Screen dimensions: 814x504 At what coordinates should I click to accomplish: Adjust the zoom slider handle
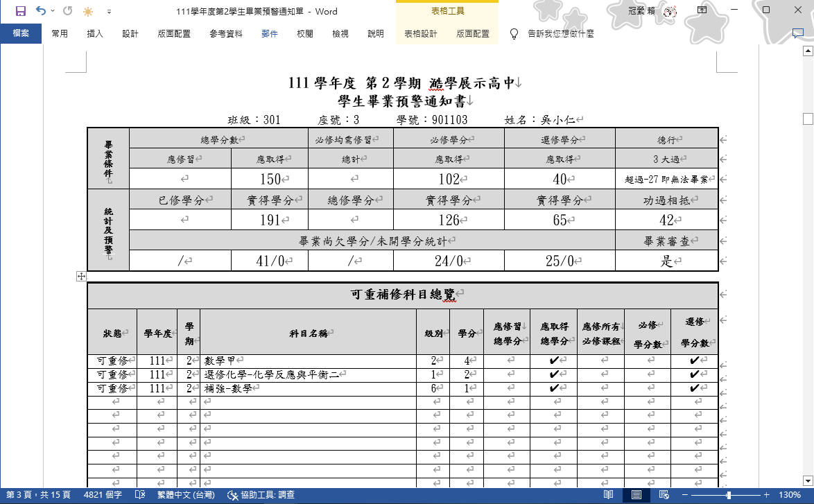(x=728, y=495)
